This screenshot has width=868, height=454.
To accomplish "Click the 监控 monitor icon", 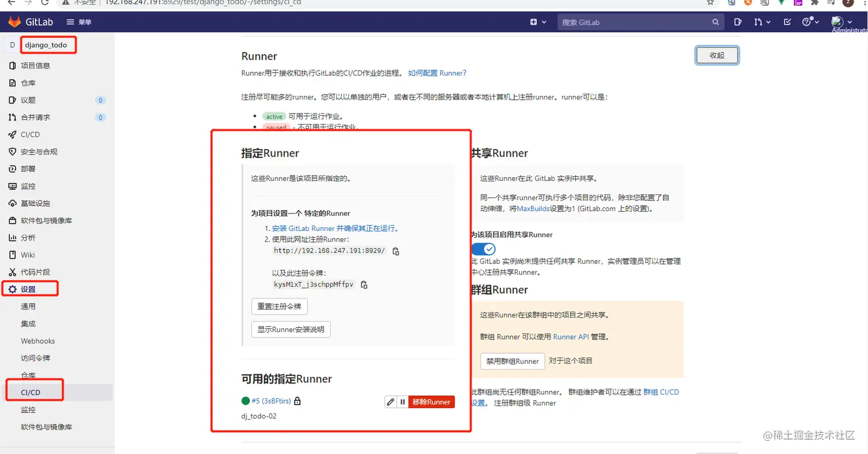I will pos(13,186).
